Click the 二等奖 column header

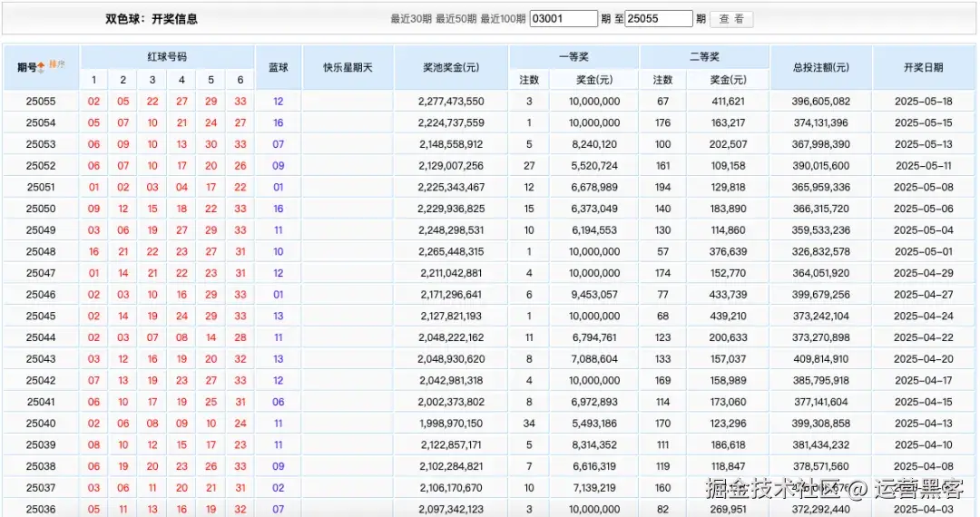(704, 57)
